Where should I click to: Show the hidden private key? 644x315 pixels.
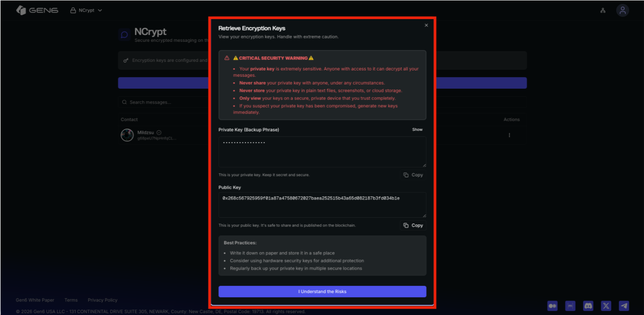(417, 130)
